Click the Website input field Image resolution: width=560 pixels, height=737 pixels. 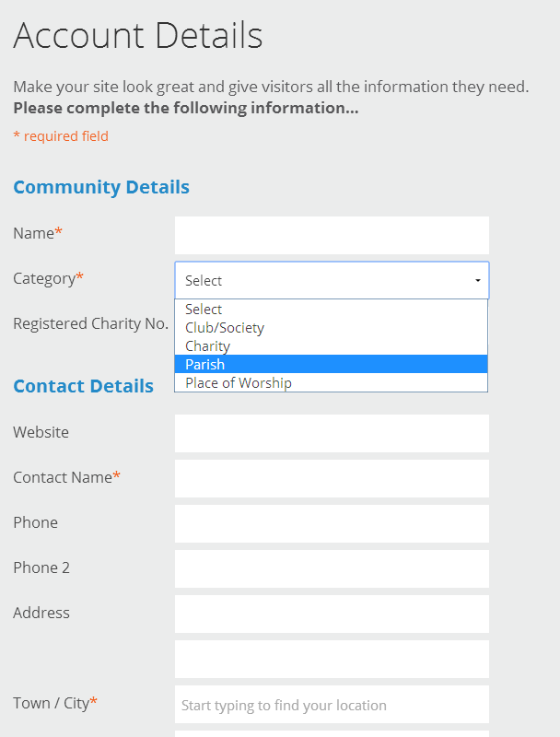coord(332,433)
